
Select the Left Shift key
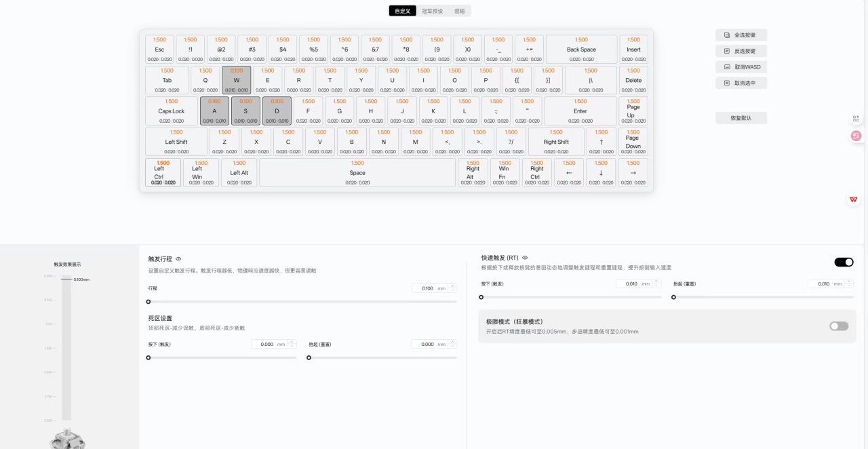(x=176, y=142)
